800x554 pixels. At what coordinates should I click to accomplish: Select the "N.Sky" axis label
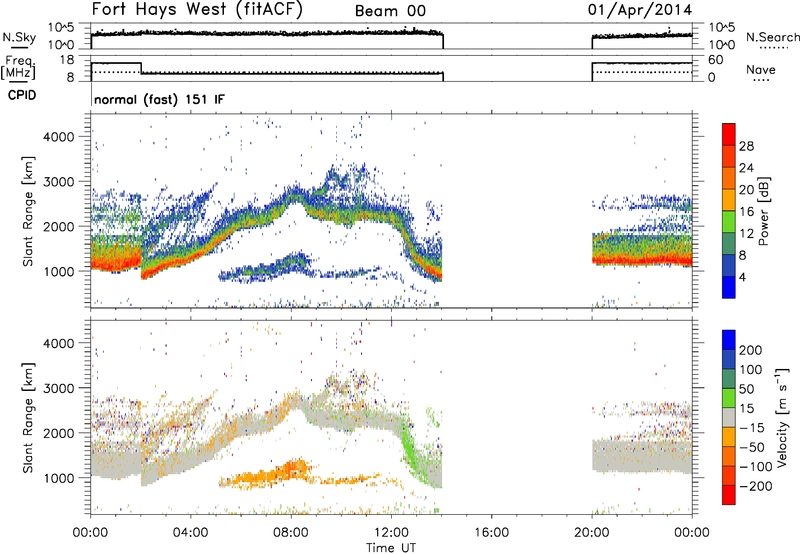[x=19, y=37]
